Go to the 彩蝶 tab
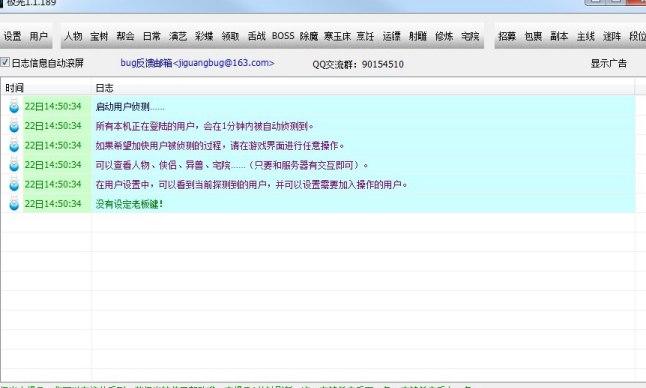This screenshot has width=646, height=388. point(204,36)
